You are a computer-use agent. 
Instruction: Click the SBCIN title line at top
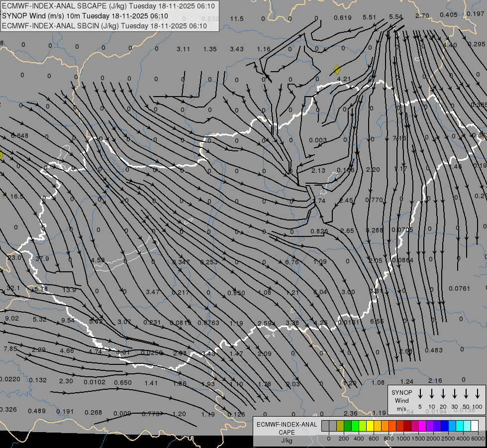104,26
